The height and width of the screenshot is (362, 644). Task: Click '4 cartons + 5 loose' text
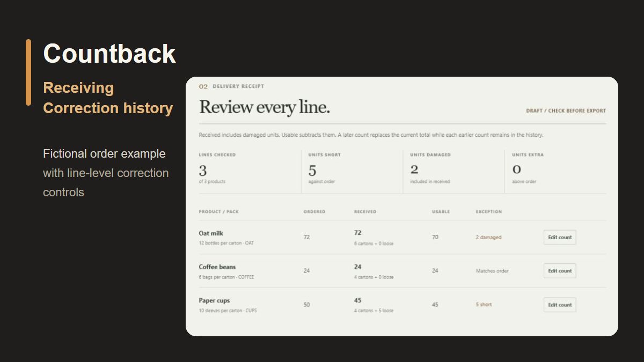(x=374, y=311)
